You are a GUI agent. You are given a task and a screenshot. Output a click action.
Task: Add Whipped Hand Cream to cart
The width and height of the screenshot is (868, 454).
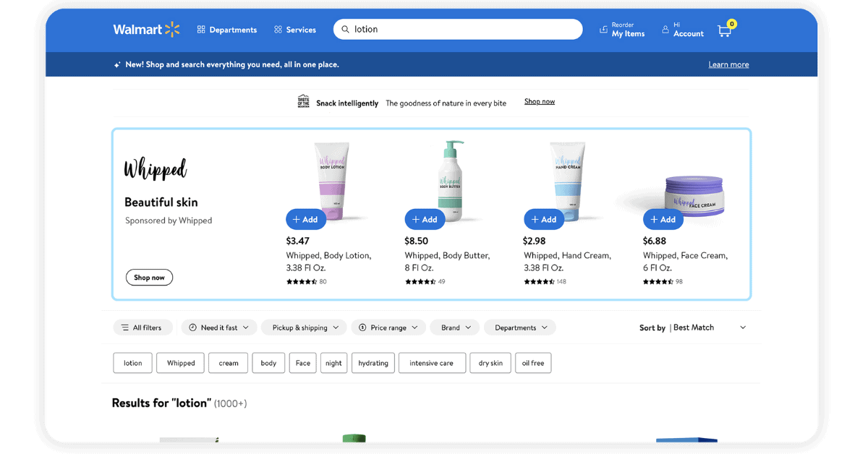[x=544, y=219]
